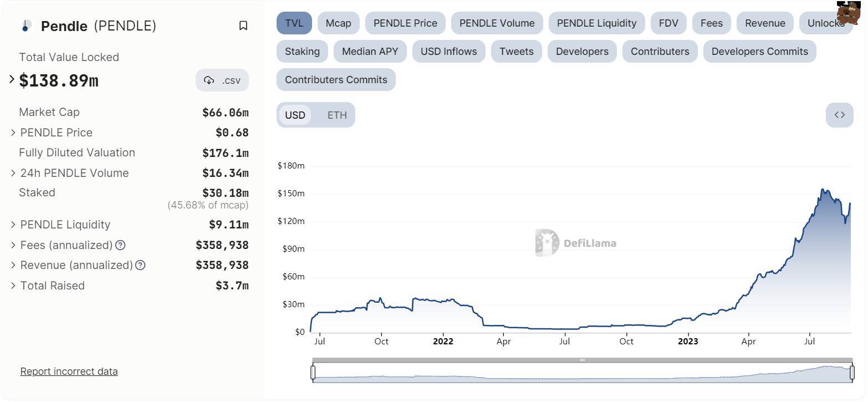
Task: Expand the 24h PENDLE Volume row
Action: (13, 173)
